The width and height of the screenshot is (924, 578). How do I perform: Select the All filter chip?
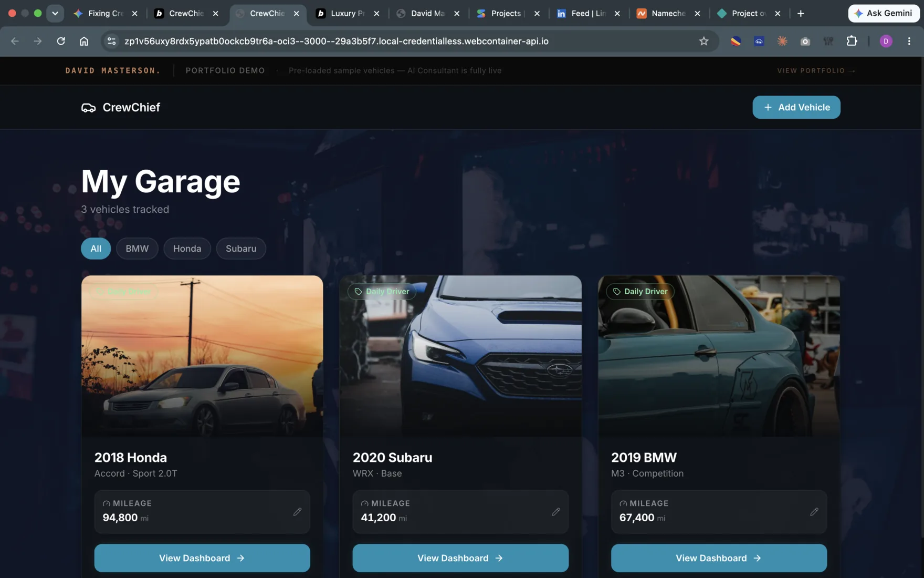(x=96, y=249)
